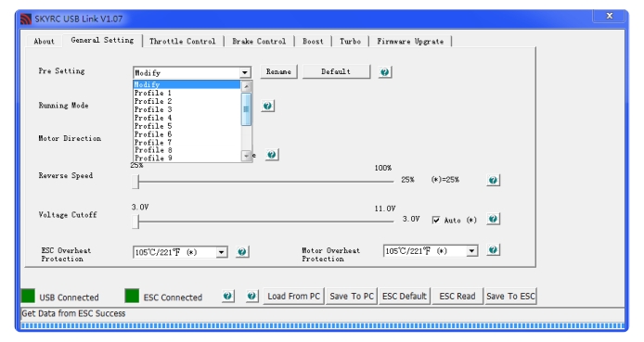Click help icon left of Load From PC
644x342 pixels.
pos(251,296)
